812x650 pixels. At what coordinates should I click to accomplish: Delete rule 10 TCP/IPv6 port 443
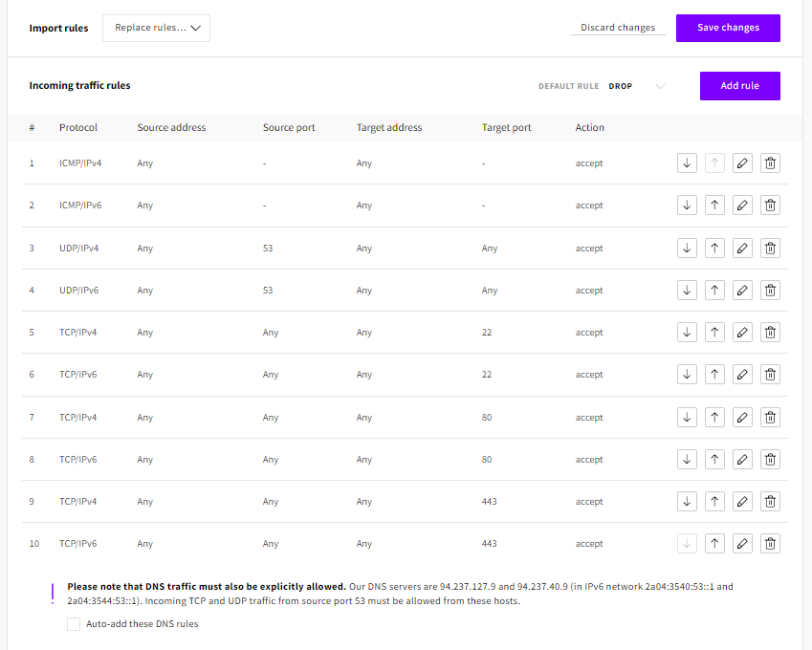770,543
